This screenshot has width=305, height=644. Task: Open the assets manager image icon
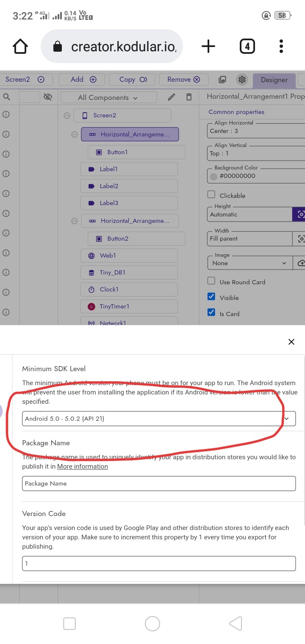click(222, 80)
